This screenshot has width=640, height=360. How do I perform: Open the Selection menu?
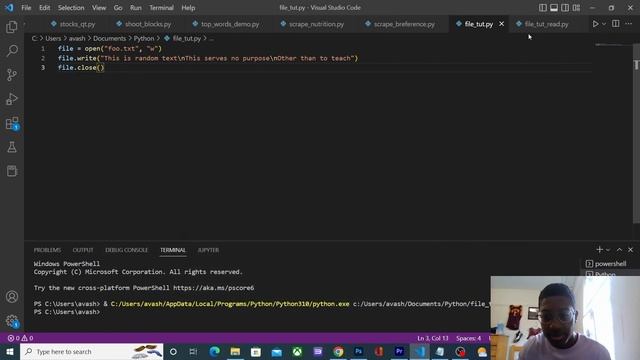(x=71, y=8)
